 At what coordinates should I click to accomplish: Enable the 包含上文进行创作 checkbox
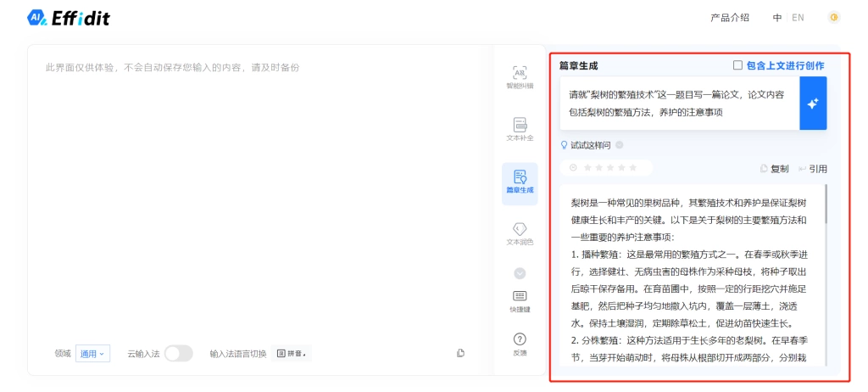coord(737,64)
